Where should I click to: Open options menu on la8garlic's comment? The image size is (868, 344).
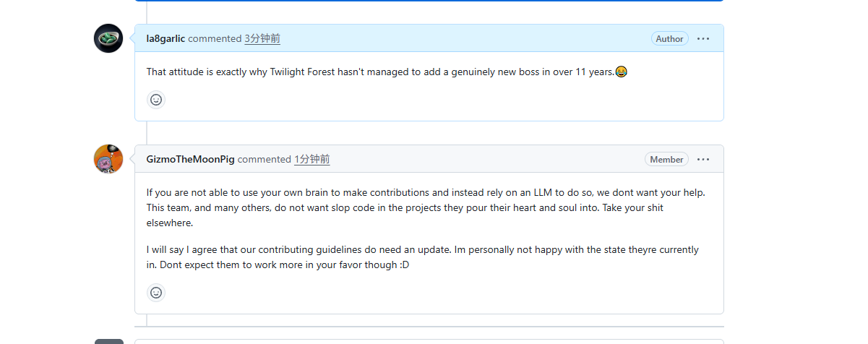pyautogui.click(x=703, y=38)
